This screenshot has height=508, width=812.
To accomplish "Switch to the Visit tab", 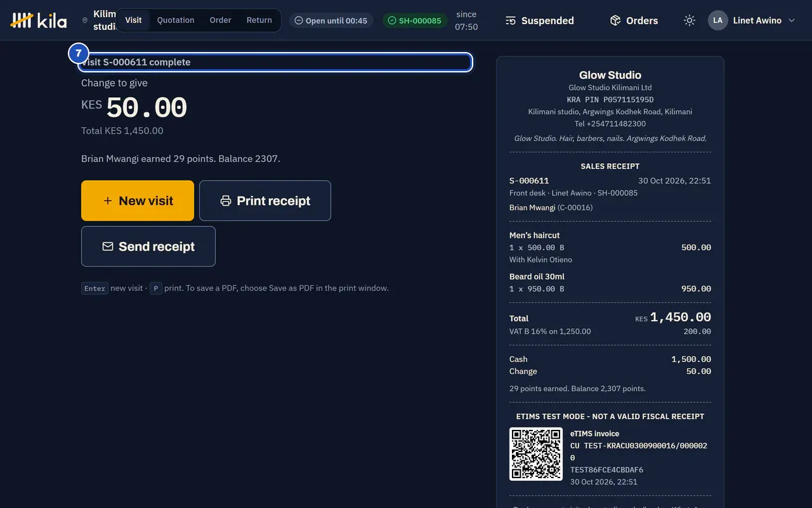I will [x=133, y=20].
